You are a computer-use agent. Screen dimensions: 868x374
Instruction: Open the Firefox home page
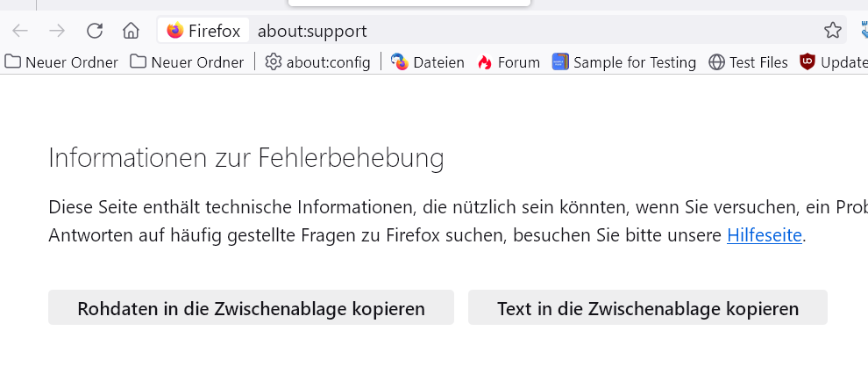[131, 31]
